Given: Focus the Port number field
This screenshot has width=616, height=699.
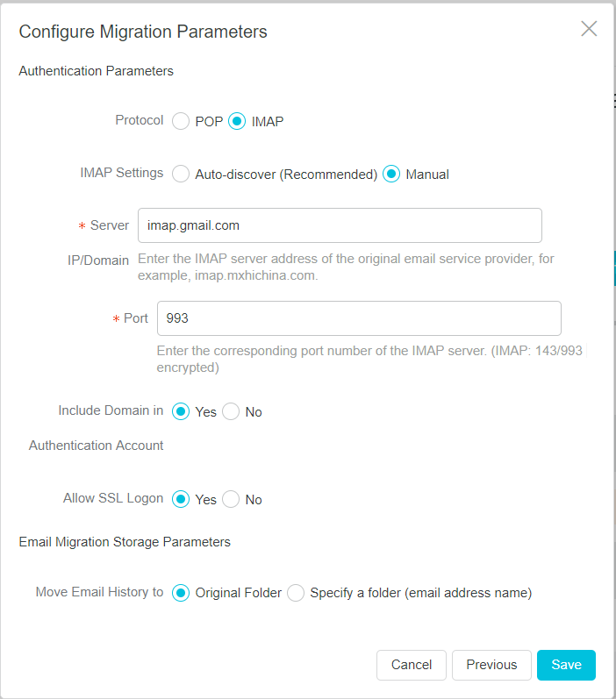Looking at the screenshot, I should click(x=358, y=318).
